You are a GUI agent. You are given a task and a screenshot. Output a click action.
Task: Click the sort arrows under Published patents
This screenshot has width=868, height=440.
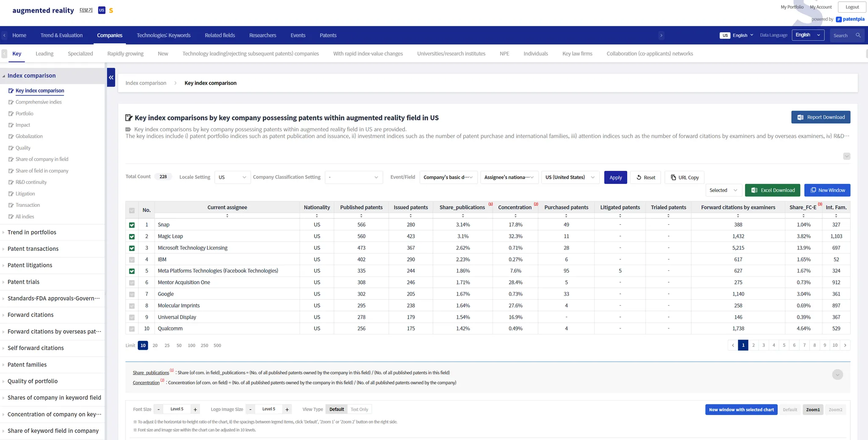click(361, 216)
